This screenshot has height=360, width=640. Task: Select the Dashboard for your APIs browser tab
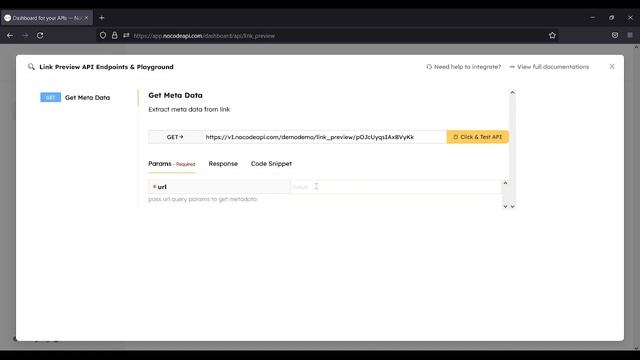coord(47,18)
